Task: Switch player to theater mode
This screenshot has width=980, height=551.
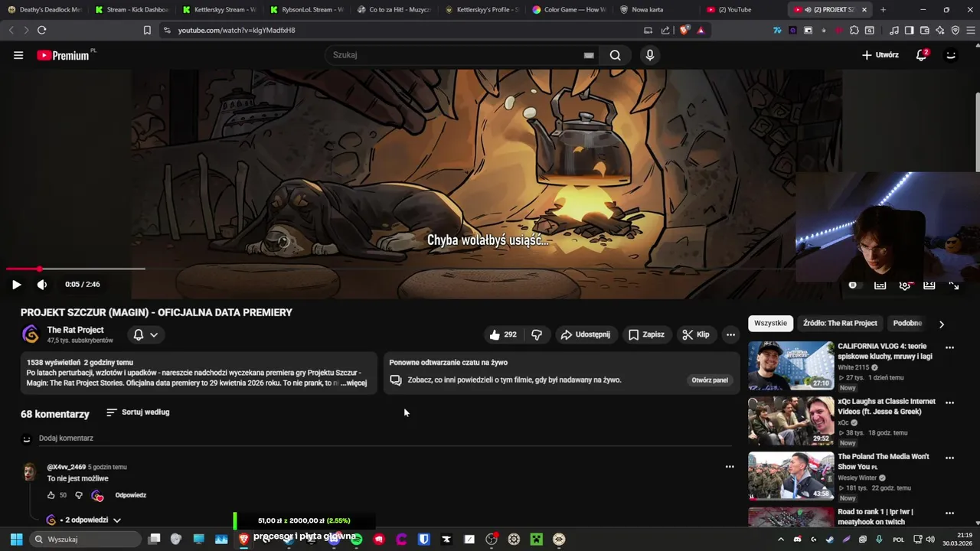Action: point(929,285)
